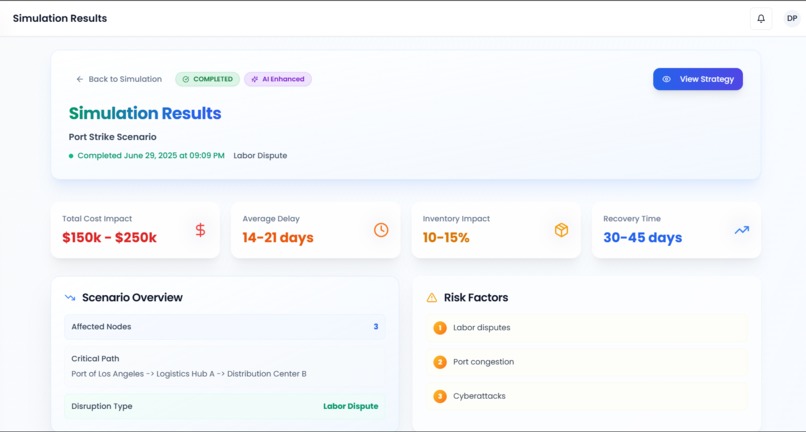Click the Scenario Overview heading
The image size is (806, 432).
132,297
